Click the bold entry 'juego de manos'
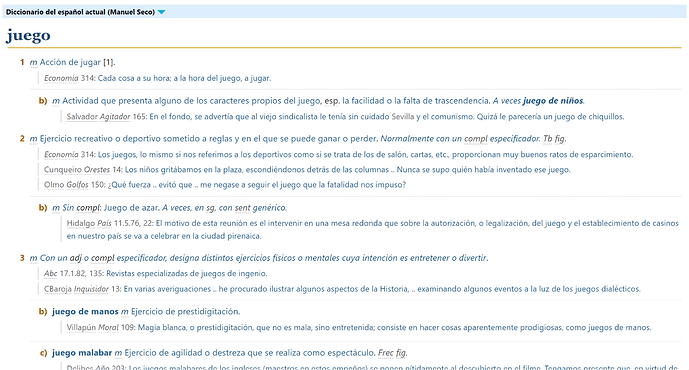 click(x=85, y=312)
